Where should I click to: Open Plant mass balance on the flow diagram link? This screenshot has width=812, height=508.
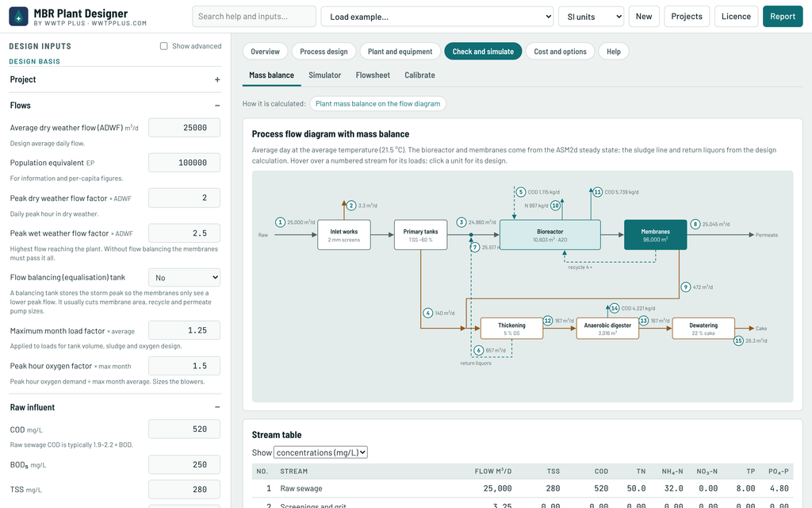[x=378, y=104]
